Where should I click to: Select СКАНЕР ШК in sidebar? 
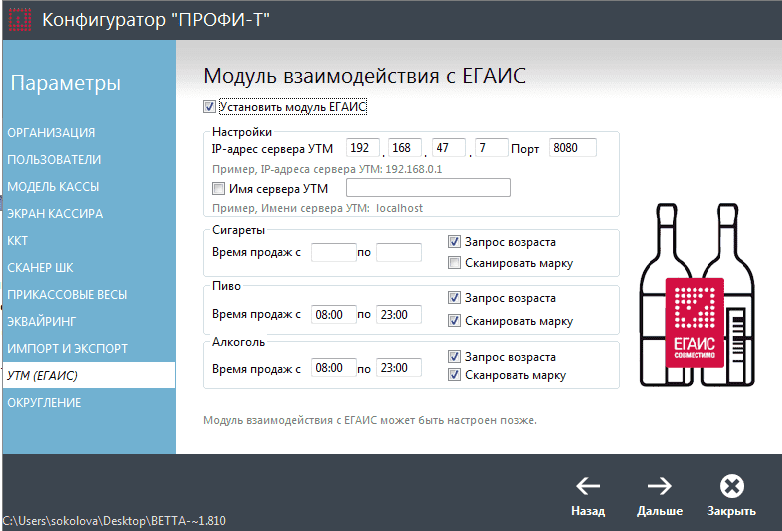tap(89, 268)
